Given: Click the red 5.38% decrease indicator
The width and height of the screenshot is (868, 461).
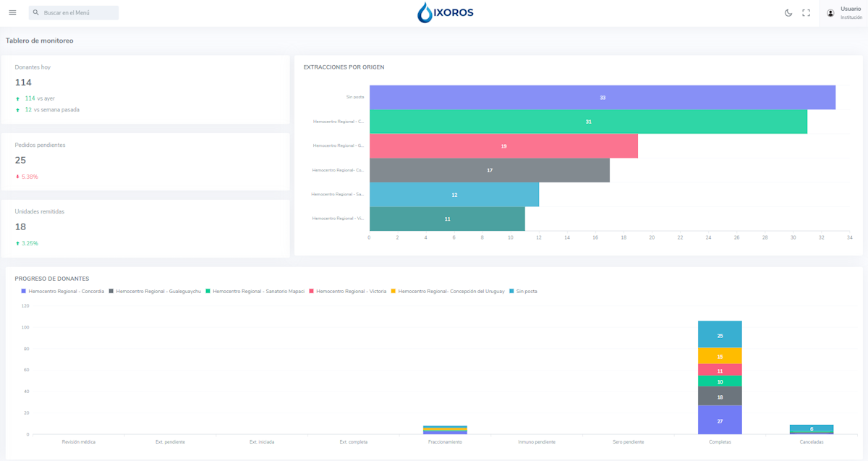Looking at the screenshot, I should (27, 177).
